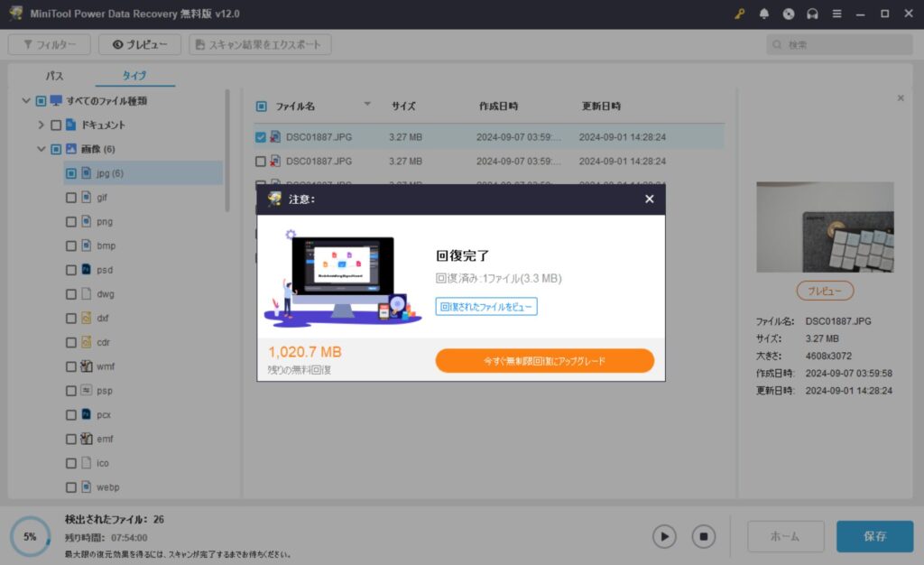Viewport: 924px width, 565px height.
Task: Click the blue 保存 button
Action: [874, 536]
